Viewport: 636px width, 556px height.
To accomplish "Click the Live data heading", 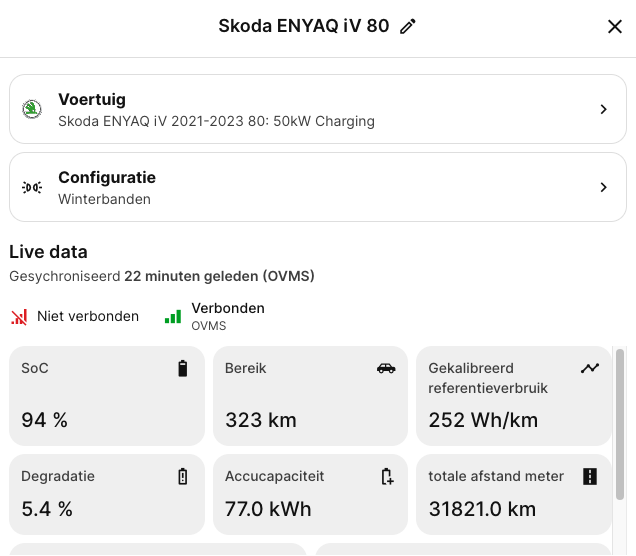I will pyautogui.click(x=48, y=252).
